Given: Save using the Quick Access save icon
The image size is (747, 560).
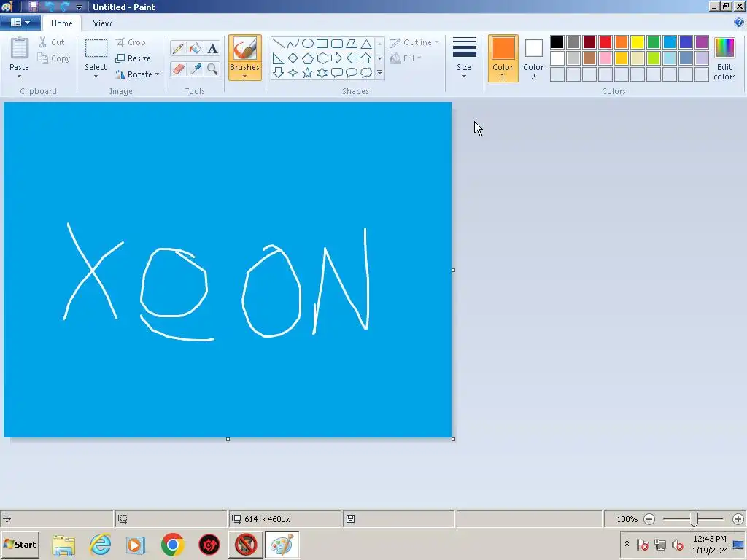Looking at the screenshot, I should [x=33, y=7].
